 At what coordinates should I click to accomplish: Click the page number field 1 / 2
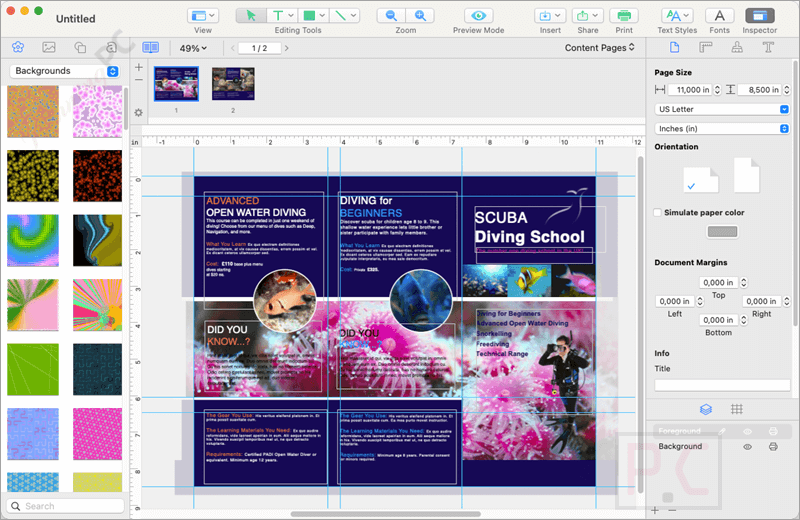(260, 48)
